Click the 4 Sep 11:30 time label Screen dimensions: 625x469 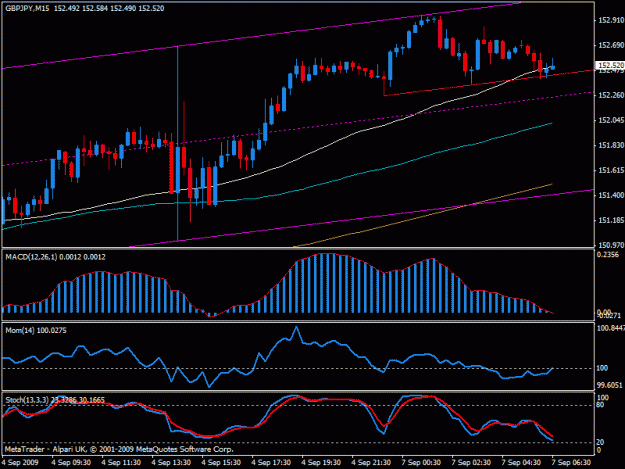121,462
